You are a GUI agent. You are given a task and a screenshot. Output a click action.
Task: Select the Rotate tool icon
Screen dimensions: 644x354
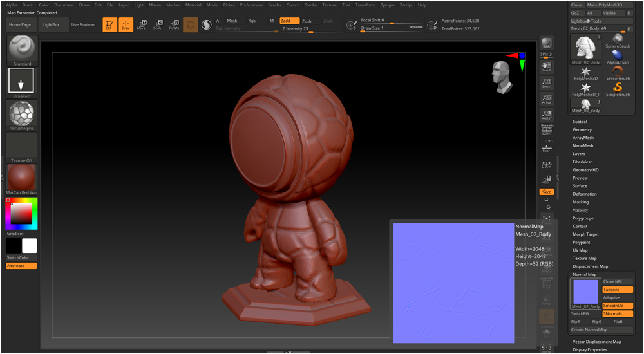point(174,24)
